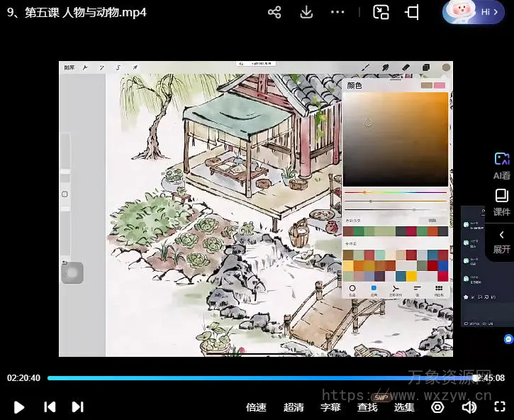Download the video using the download icon
This screenshot has height=420, width=514.
pyautogui.click(x=306, y=12)
